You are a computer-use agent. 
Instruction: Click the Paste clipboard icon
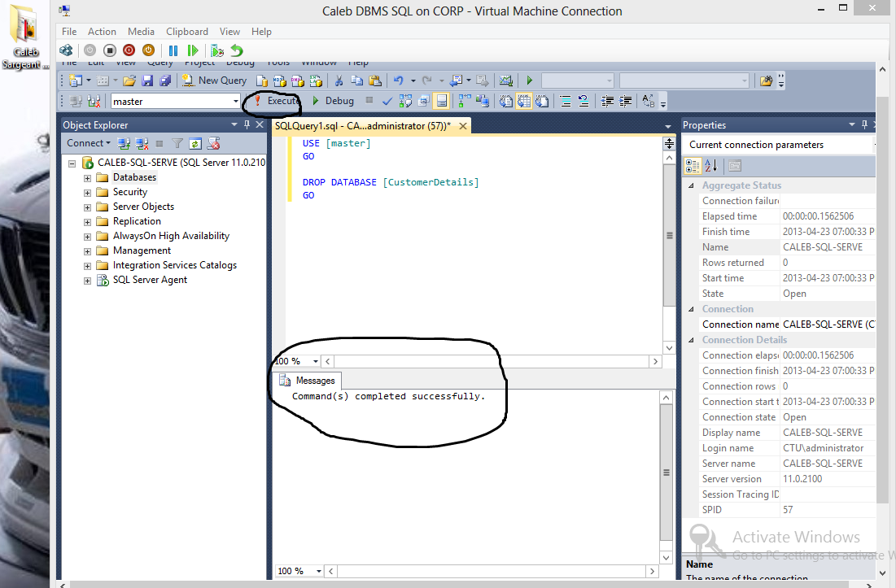[375, 81]
